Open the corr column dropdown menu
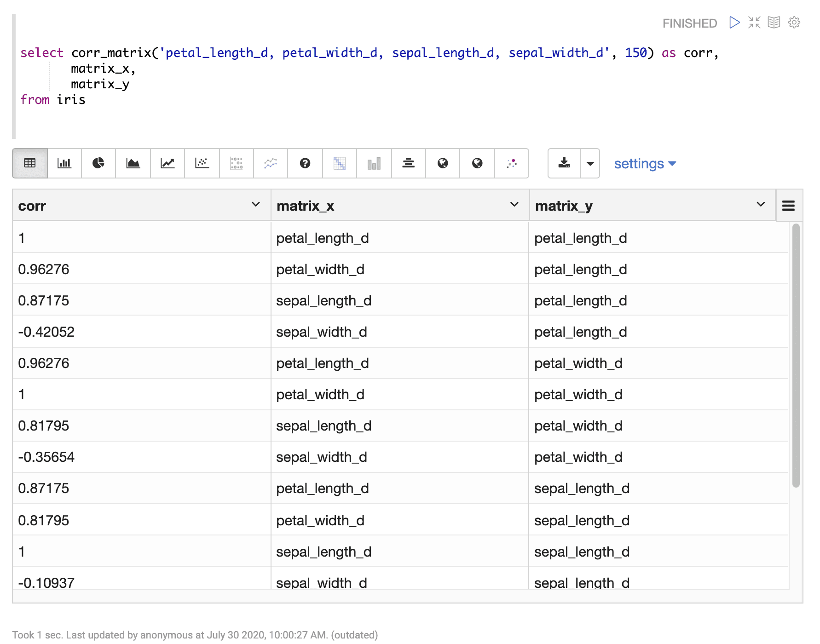 pyautogui.click(x=256, y=205)
